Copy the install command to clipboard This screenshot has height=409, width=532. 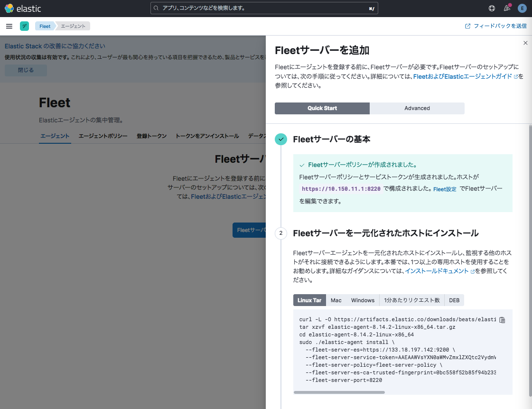pos(502,320)
